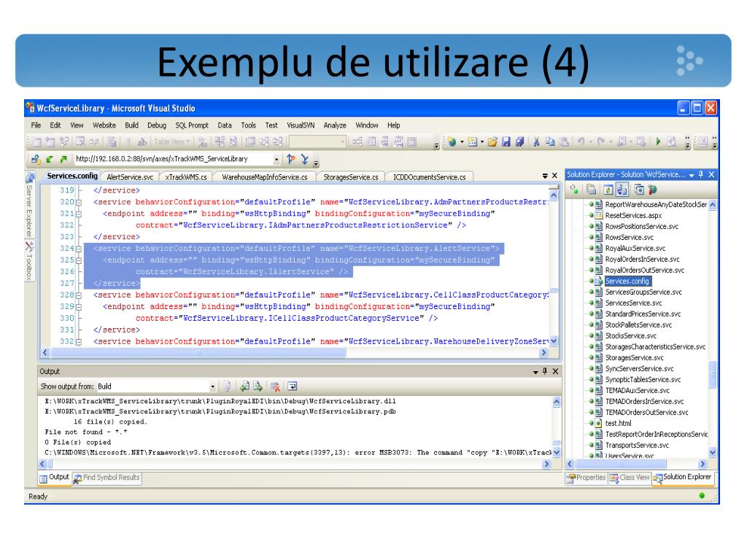Open the File menu
This screenshot has height=560, width=747.
(x=36, y=125)
